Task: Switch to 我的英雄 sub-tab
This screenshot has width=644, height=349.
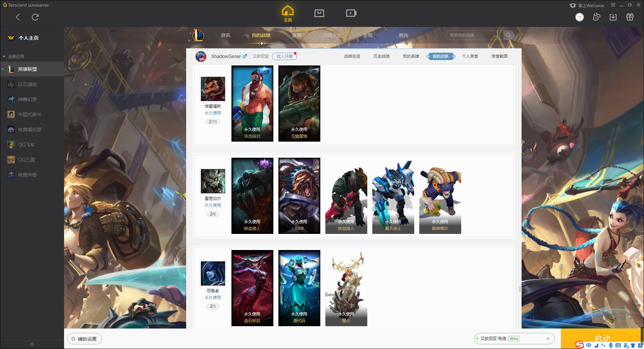Action: 411,56
